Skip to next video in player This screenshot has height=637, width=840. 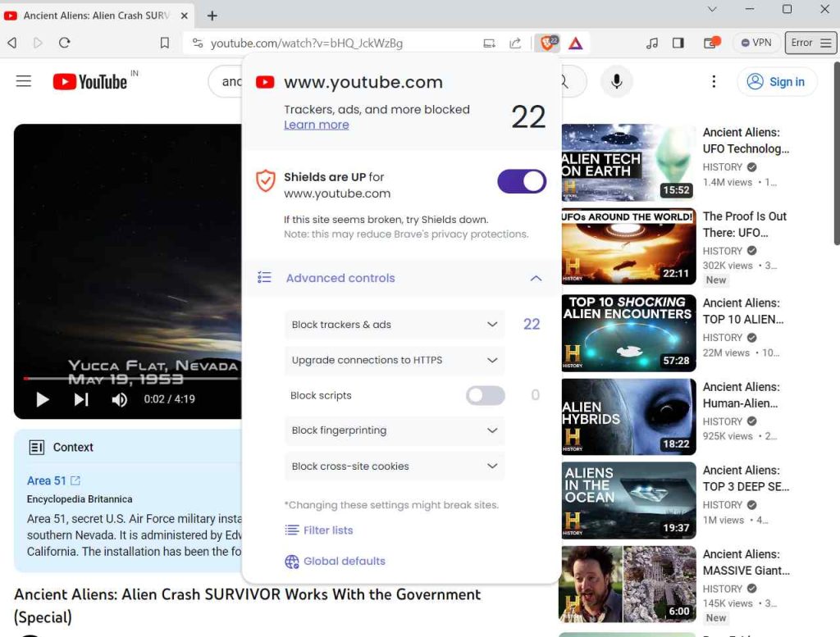coord(81,399)
